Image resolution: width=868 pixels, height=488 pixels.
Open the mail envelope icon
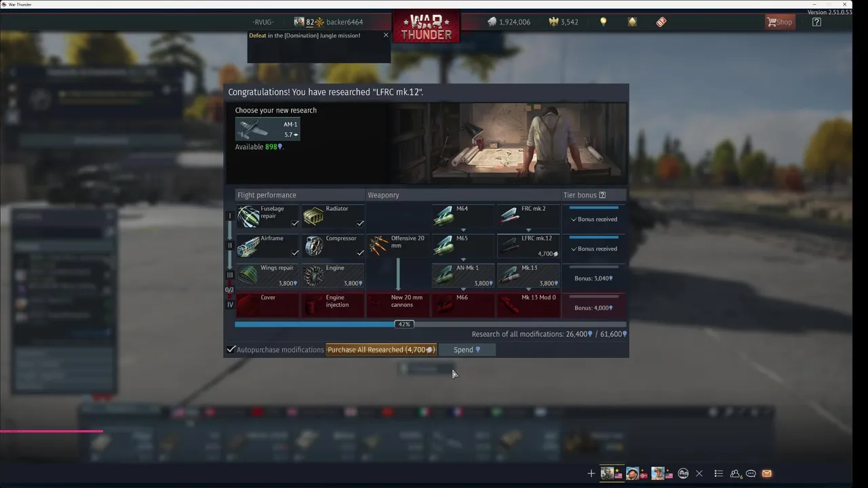pos(766,474)
